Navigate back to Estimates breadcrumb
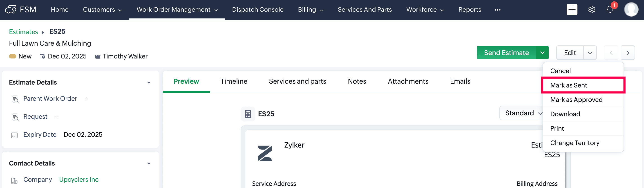Screen dimensions: 644x188 click(23, 32)
